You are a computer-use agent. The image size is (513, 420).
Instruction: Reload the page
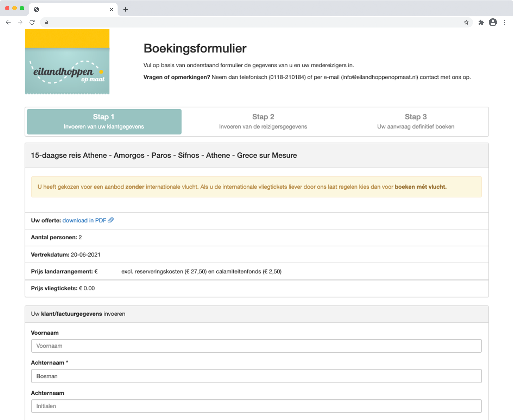click(x=32, y=23)
